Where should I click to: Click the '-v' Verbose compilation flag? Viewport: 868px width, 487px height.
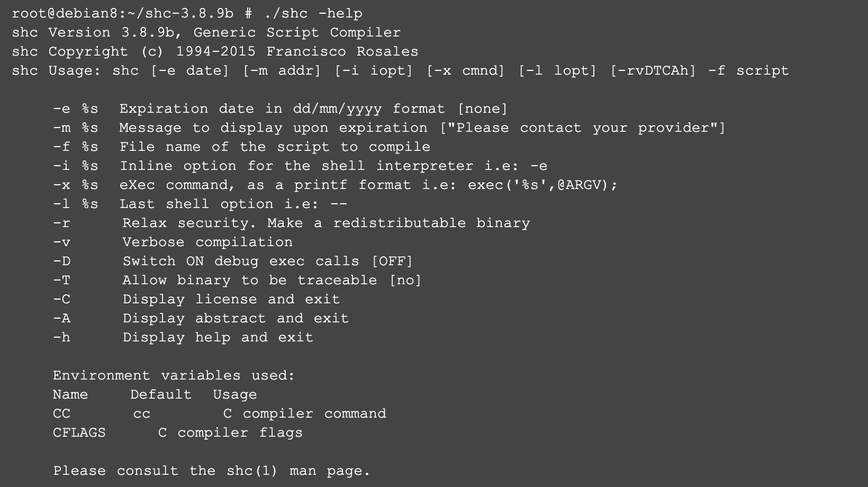(61, 242)
